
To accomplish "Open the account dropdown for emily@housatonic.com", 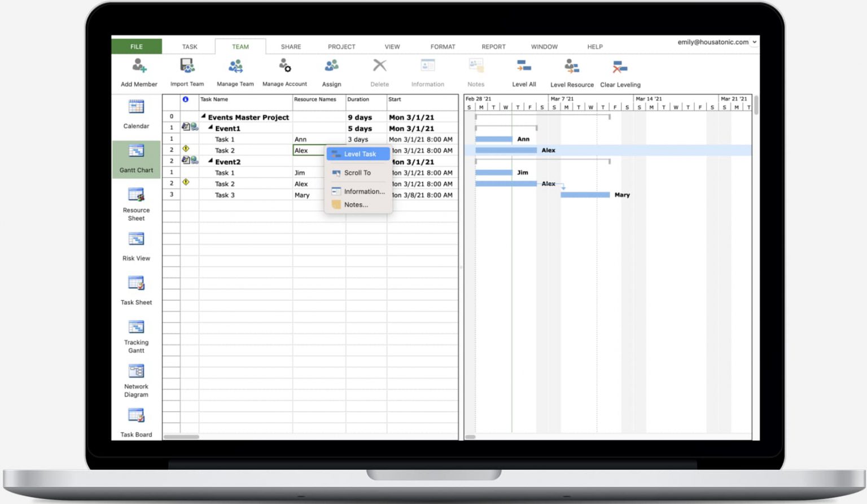I will [755, 42].
